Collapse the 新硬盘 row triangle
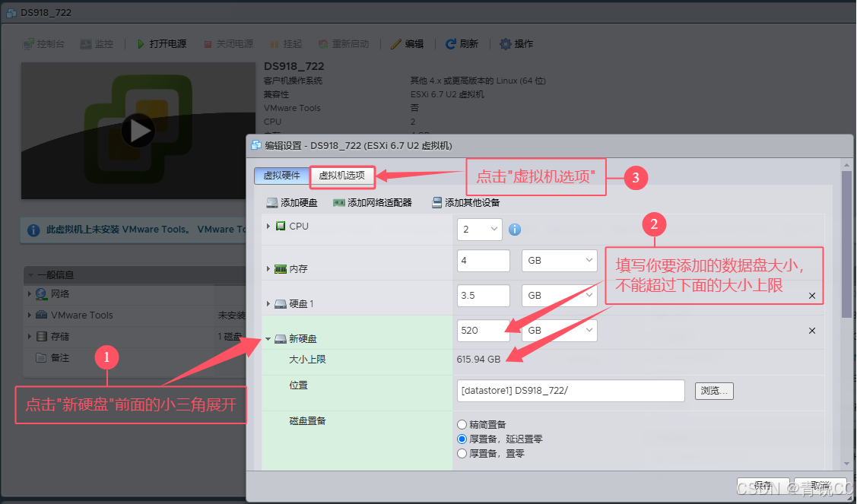Screen dimensions: 857x504 click(268, 339)
